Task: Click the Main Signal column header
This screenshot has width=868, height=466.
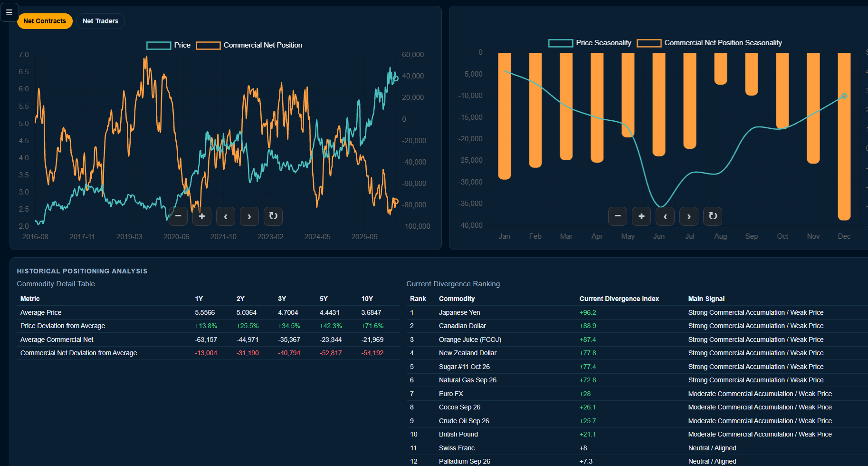Action: 706,299
